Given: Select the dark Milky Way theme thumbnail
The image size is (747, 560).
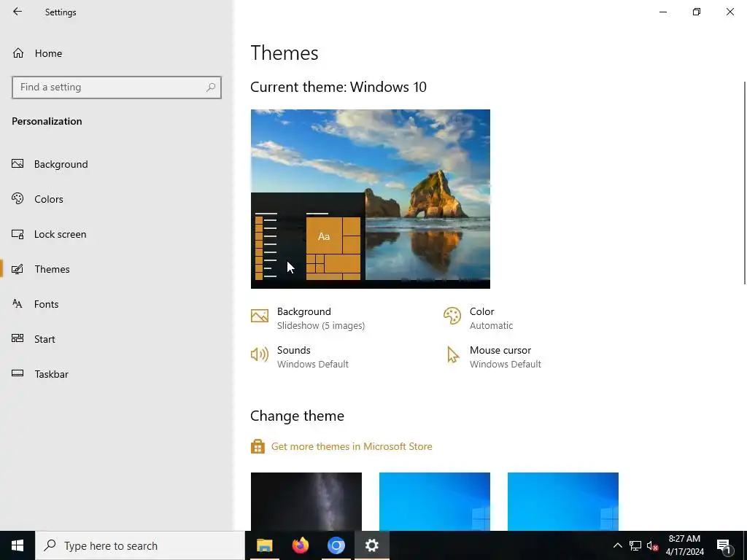Looking at the screenshot, I should 306,502.
